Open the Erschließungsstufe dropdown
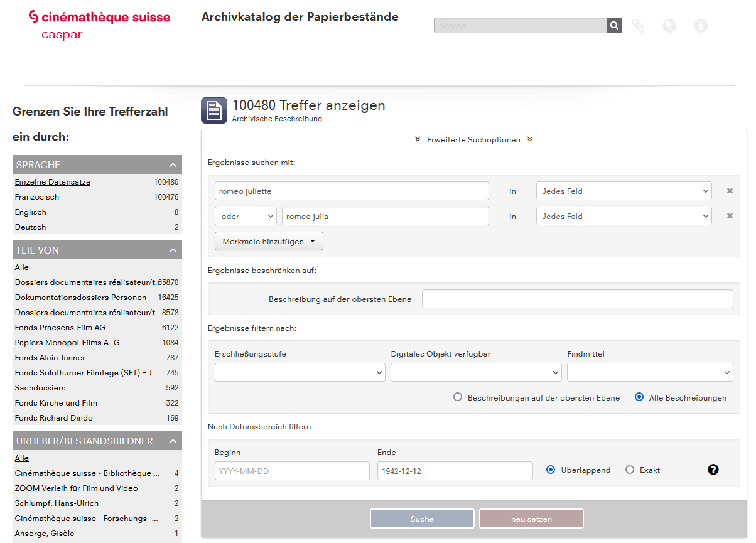 pyautogui.click(x=300, y=372)
